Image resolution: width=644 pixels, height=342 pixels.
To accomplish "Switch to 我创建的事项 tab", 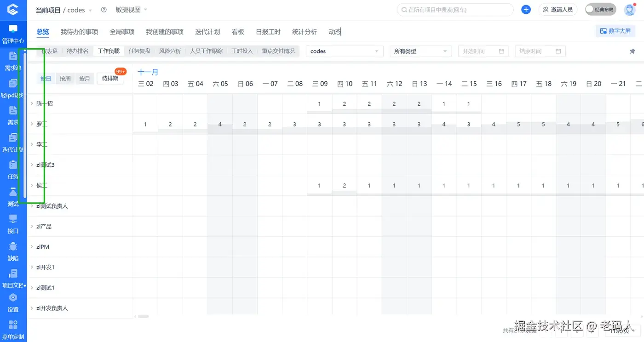I will tap(165, 32).
